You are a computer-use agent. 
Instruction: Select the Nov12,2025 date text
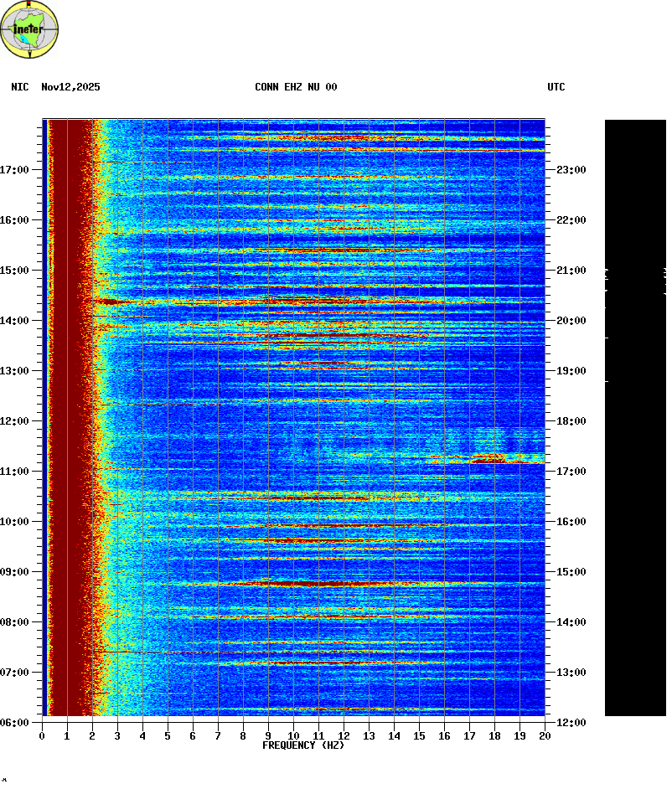pos(70,87)
